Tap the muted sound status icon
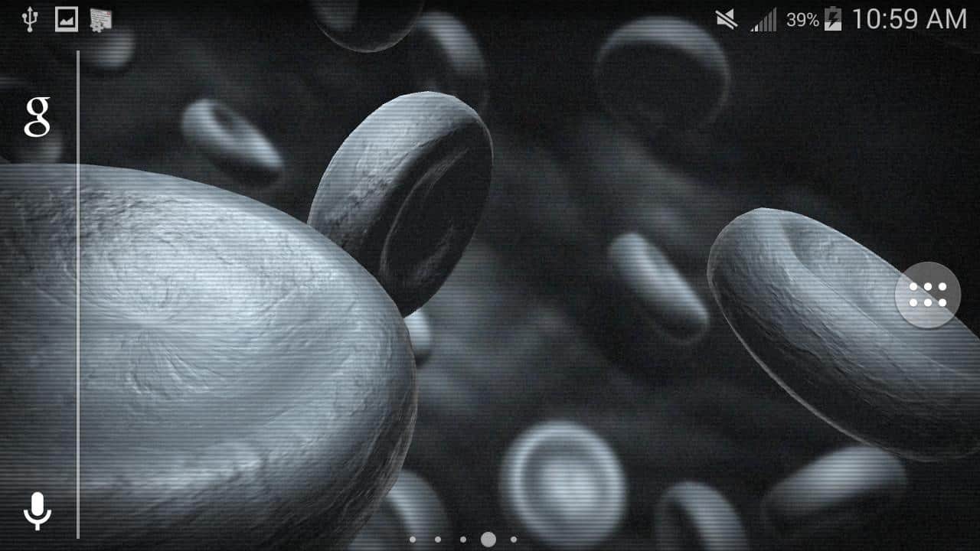Viewport: 980px width, 551px height. 726,20
